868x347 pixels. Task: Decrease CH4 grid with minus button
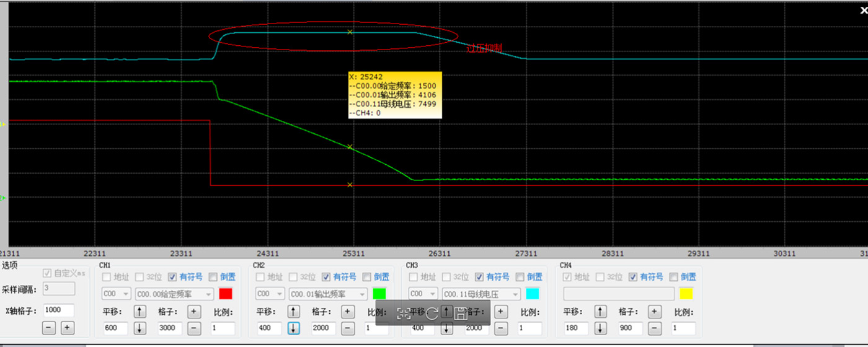pos(655,328)
